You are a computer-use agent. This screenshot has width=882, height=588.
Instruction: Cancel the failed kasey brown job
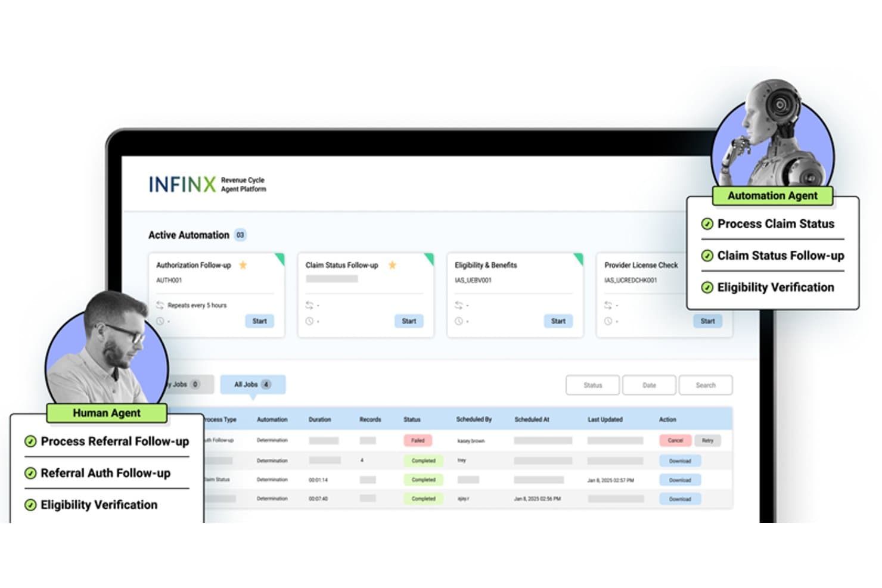pyautogui.click(x=675, y=440)
